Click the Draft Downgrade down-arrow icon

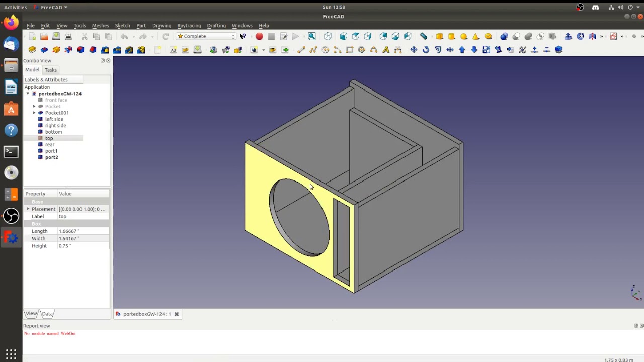point(474,50)
